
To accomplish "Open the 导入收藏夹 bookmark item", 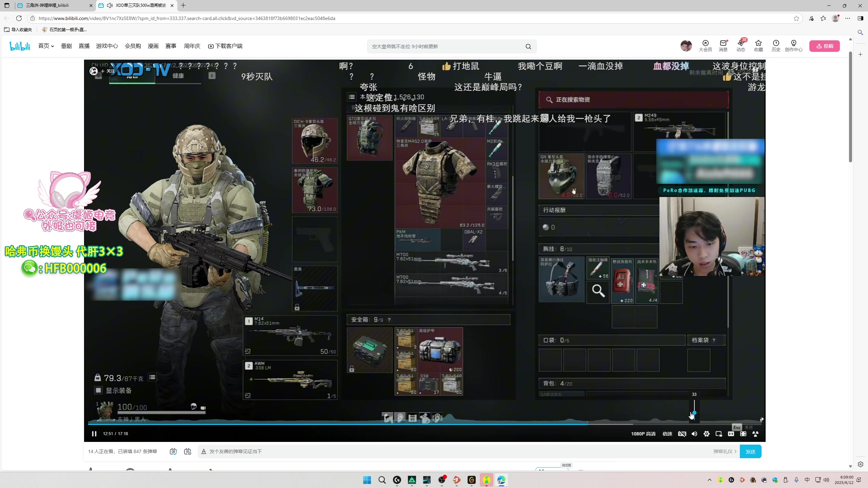I will point(18,29).
